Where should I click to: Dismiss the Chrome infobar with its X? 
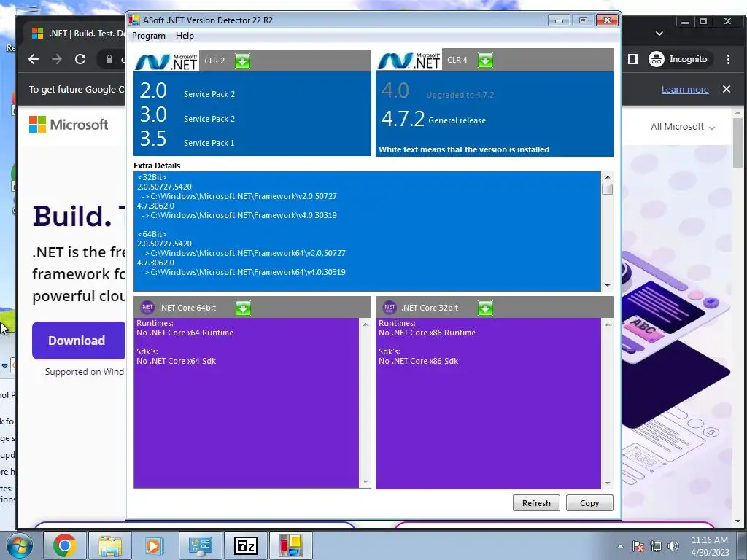[x=727, y=89]
